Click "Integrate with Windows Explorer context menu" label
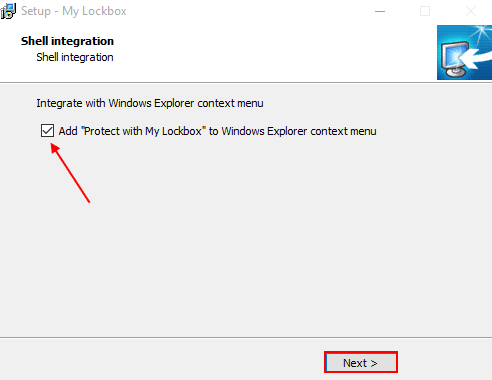The height and width of the screenshot is (380, 492). click(150, 103)
